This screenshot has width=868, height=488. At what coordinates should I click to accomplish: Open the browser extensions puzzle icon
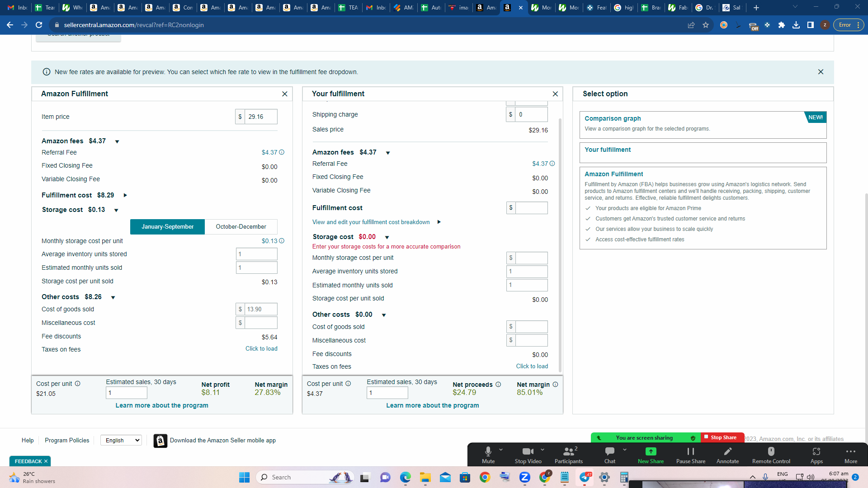782,25
